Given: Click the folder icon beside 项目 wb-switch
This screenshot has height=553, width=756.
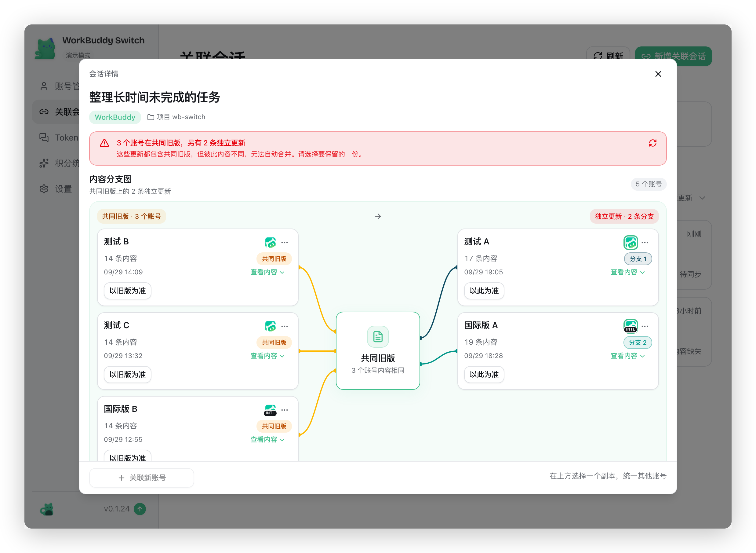Looking at the screenshot, I should tap(151, 117).
